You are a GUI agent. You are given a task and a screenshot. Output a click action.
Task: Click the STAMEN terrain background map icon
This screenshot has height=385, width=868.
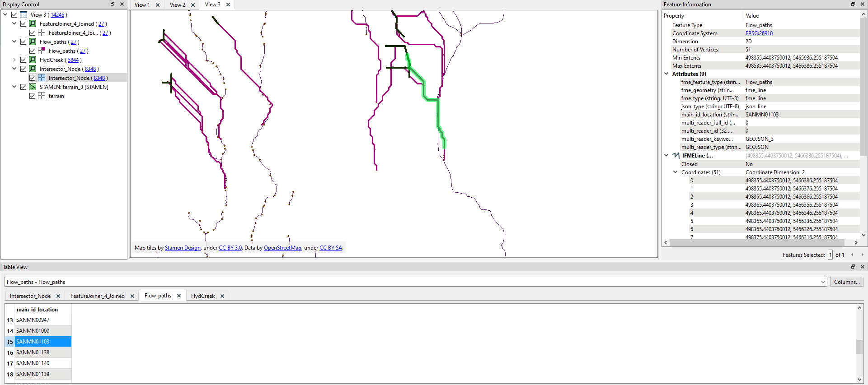[33, 87]
